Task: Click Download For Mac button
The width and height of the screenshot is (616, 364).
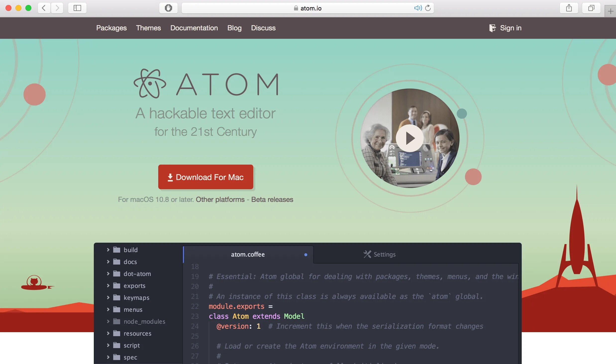Action: pyautogui.click(x=206, y=177)
